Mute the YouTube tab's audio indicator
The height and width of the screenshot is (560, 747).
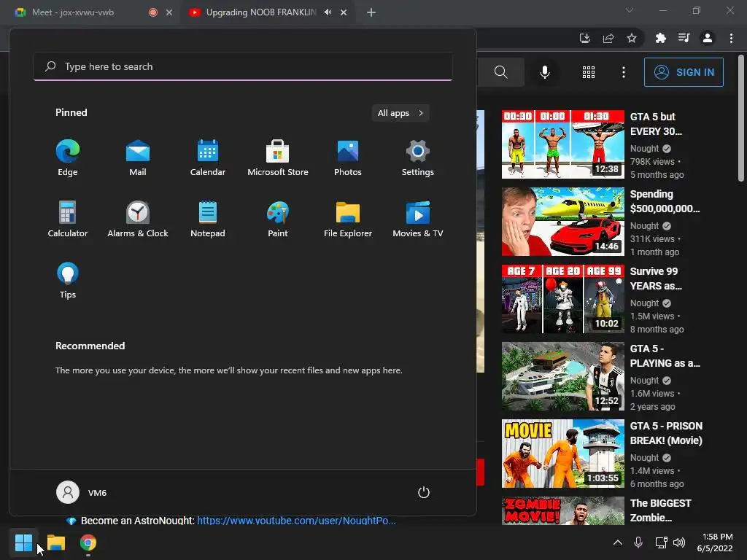328,12
